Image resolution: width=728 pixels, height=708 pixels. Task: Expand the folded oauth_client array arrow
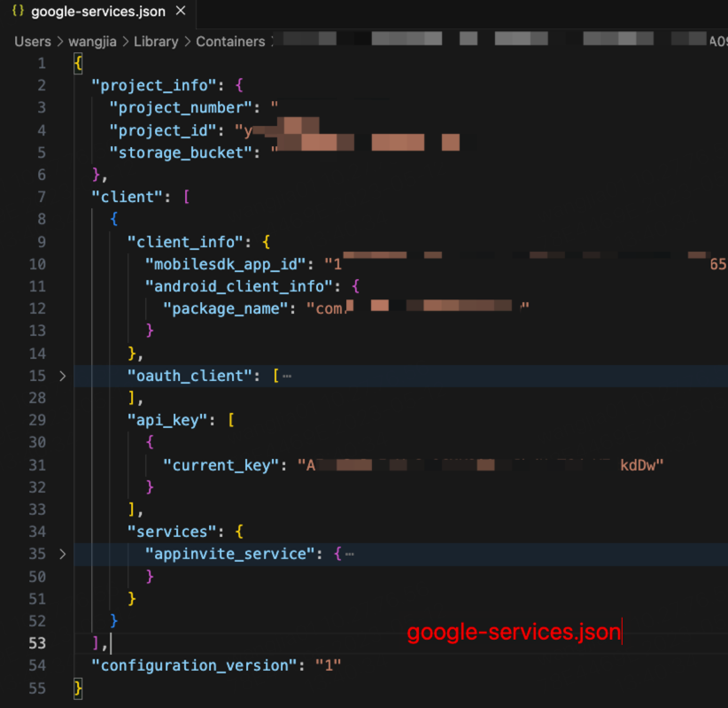coord(62,376)
